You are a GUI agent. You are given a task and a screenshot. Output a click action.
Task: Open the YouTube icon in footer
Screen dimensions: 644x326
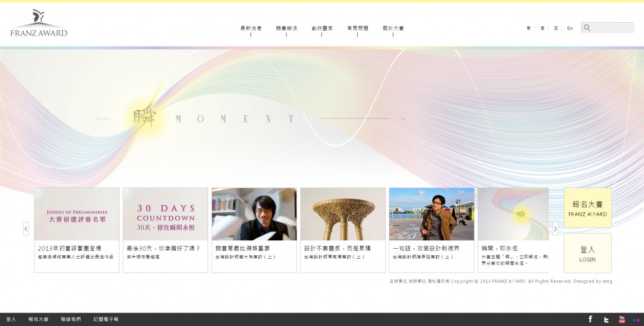(x=622, y=319)
